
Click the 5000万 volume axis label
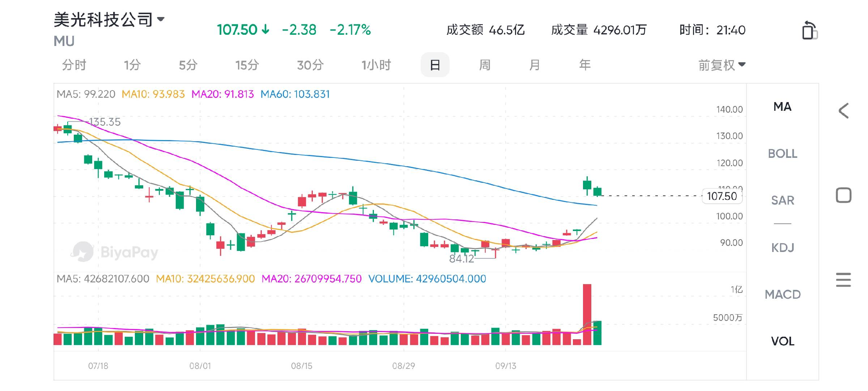coord(728,318)
